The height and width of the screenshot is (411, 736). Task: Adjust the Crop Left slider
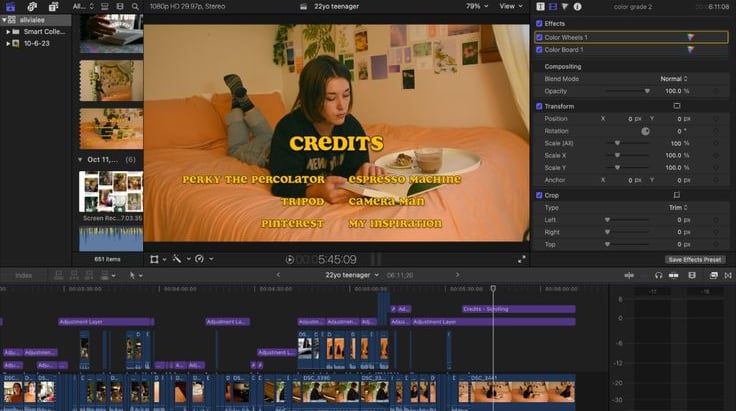627,220
